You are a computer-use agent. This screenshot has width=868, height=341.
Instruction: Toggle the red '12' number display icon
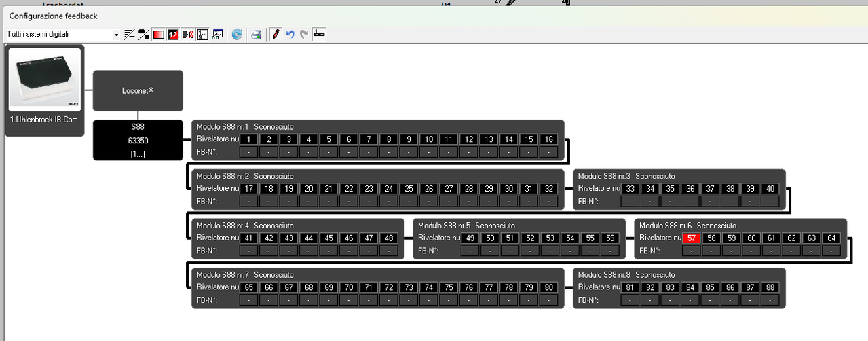173,34
